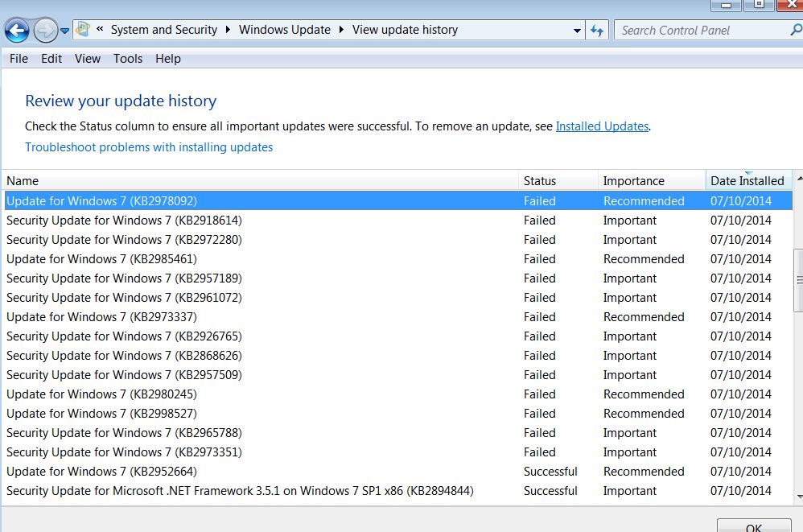Click the search magnifier icon
Image resolution: width=803 pixels, height=532 pixels.
click(796, 31)
